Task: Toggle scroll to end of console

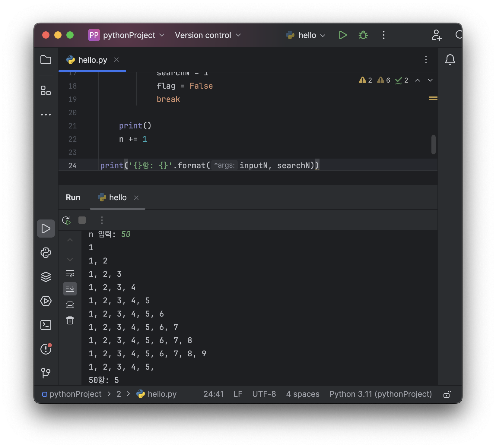Action: [70, 289]
